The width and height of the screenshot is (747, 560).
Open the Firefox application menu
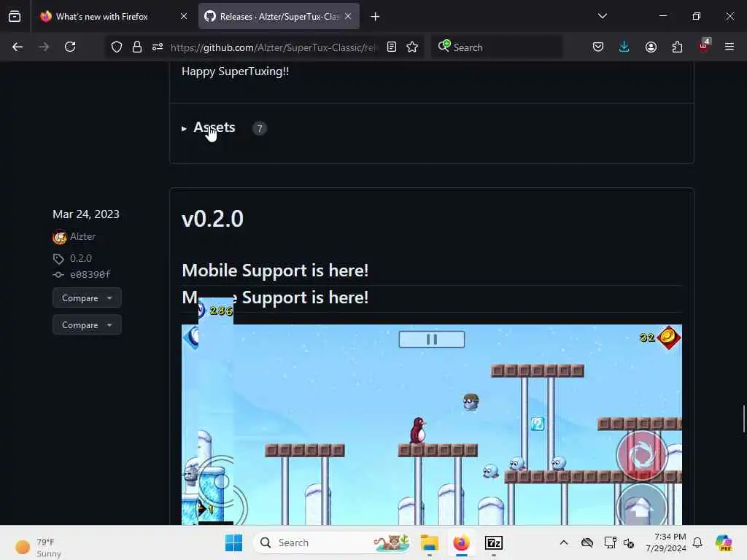coord(729,47)
